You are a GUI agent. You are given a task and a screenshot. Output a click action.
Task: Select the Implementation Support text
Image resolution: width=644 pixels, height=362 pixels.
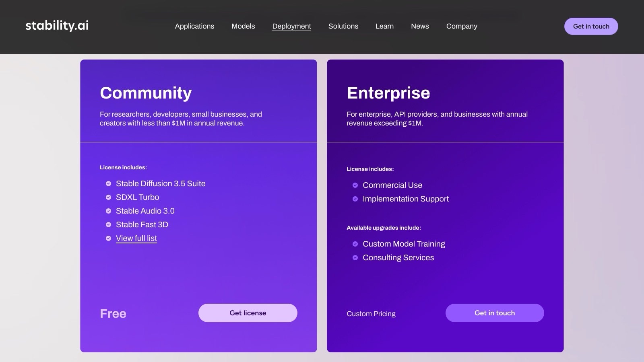pos(406,199)
